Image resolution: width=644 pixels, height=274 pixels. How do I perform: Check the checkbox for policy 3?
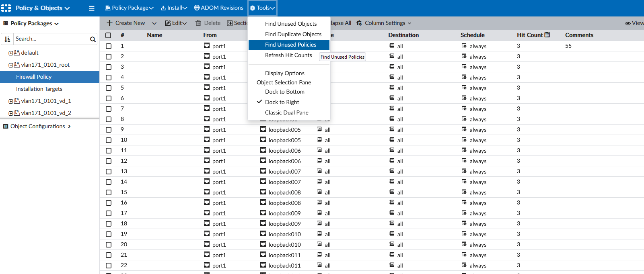[109, 67]
